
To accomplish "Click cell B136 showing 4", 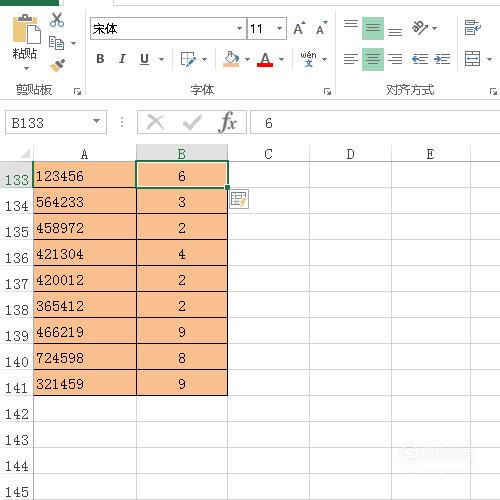I will click(x=182, y=253).
